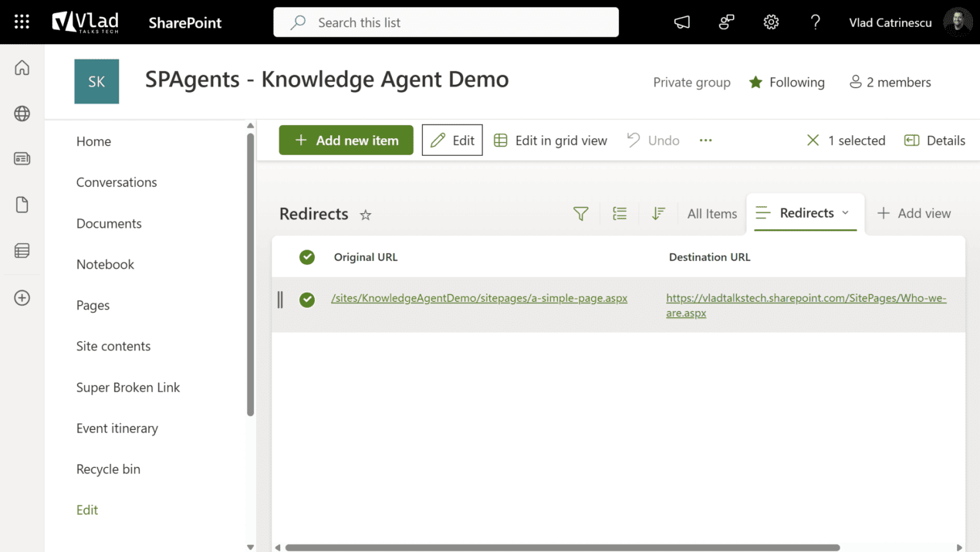
Task: Expand the Redirects view dropdown
Action: click(x=845, y=213)
